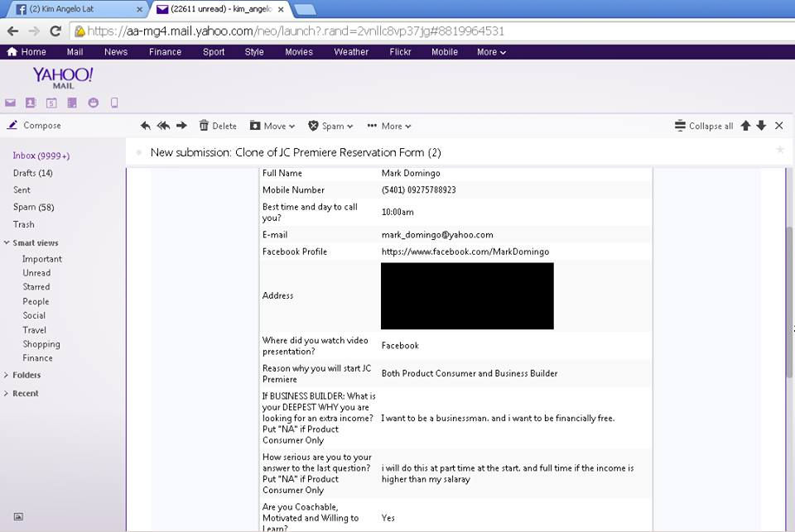Select the Travel smart view
Screen dimensions: 795x532
(35, 330)
